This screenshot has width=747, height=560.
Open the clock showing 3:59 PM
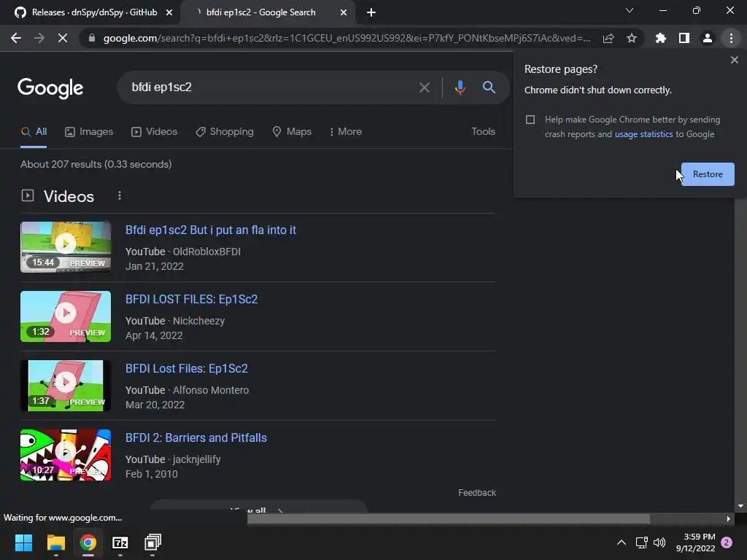point(695,542)
